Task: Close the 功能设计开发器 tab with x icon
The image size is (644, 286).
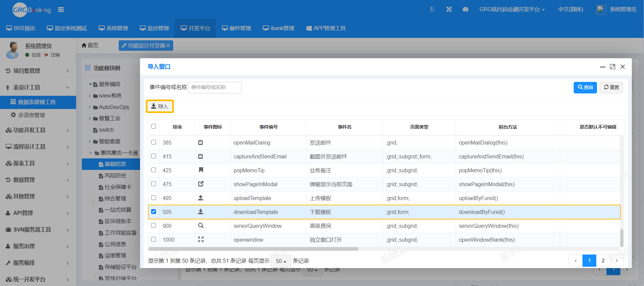Action: (x=168, y=46)
